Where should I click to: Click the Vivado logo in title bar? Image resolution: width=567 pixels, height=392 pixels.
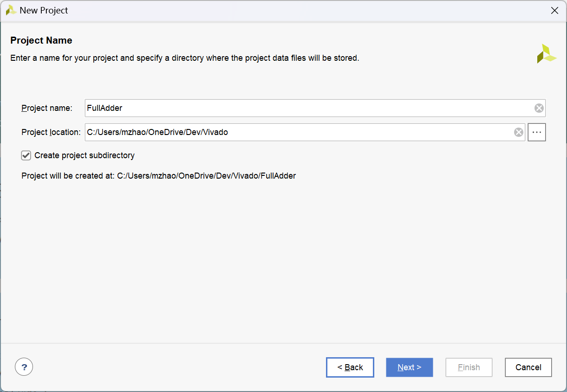(x=11, y=10)
